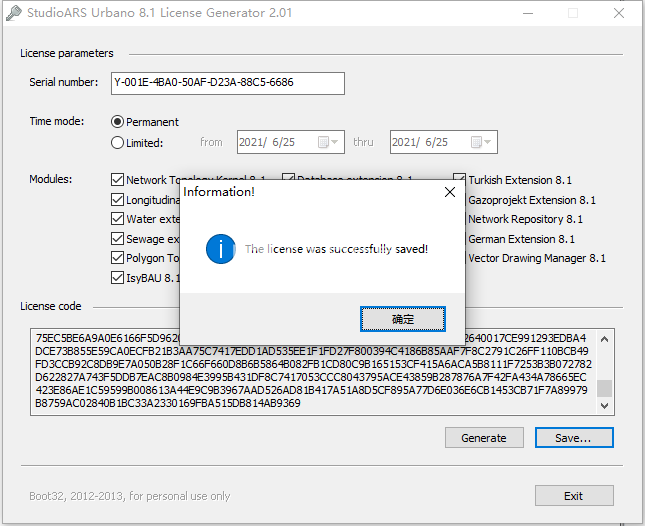Click the Network Repository 8.1 label
The width and height of the screenshot is (645, 526).
click(x=525, y=219)
